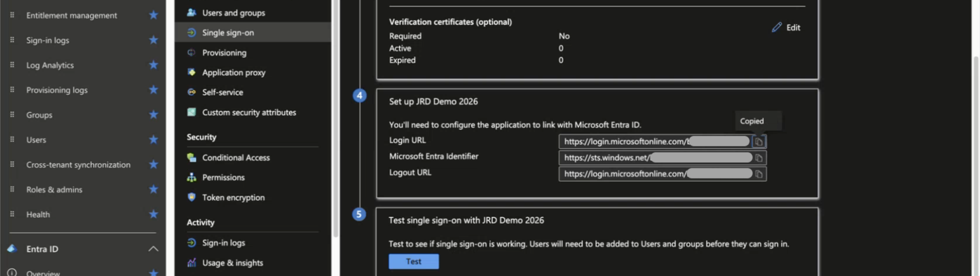Viewport: 980px width, 276px height.
Task: Unfavorite the Entitlement management star
Action: [x=153, y=15]
